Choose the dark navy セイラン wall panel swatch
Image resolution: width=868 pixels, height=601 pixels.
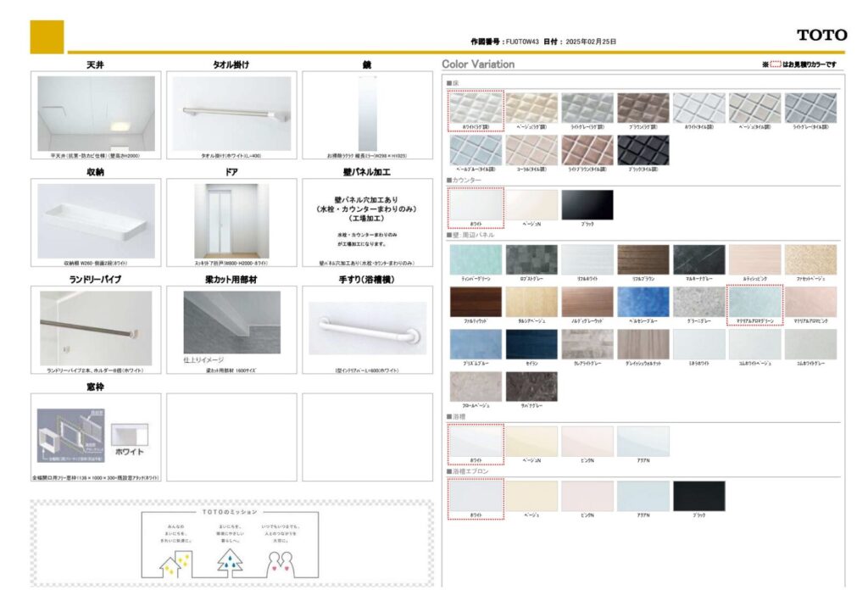pyautogui.click(x=531, y=344)
